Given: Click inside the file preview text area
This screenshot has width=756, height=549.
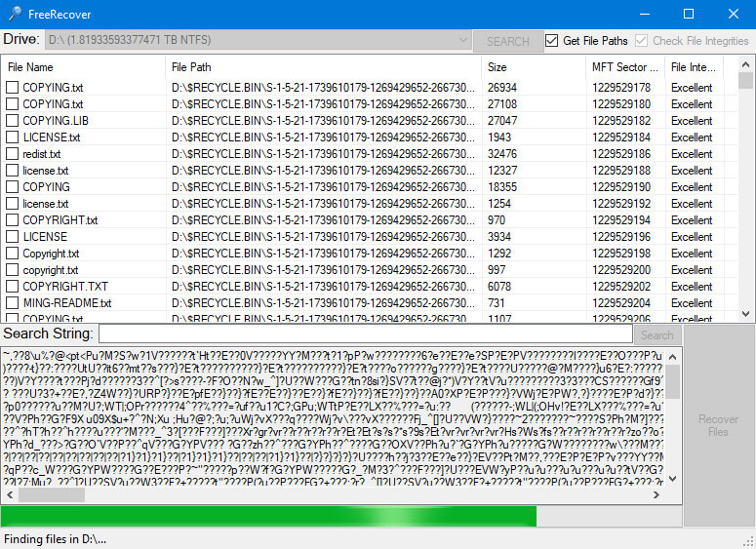Looking at the screenshot, I should (x=333, y=417).
